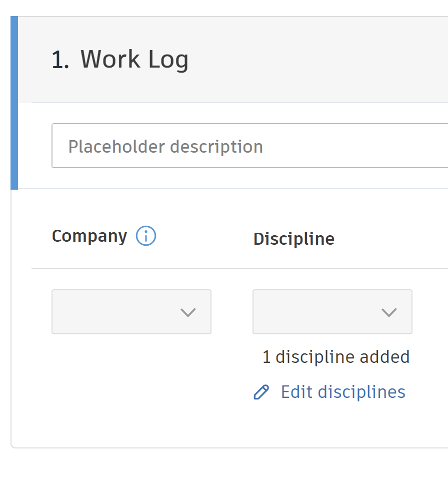Click the chevron inside the Company selector

pyautogui.click(x=188, y=312)
